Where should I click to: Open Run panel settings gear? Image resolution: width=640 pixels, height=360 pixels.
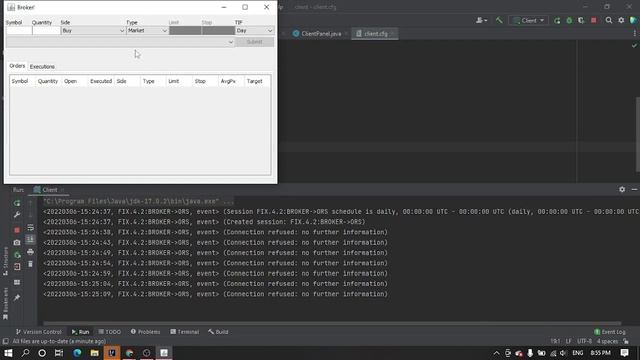click(x=622, y=189)
